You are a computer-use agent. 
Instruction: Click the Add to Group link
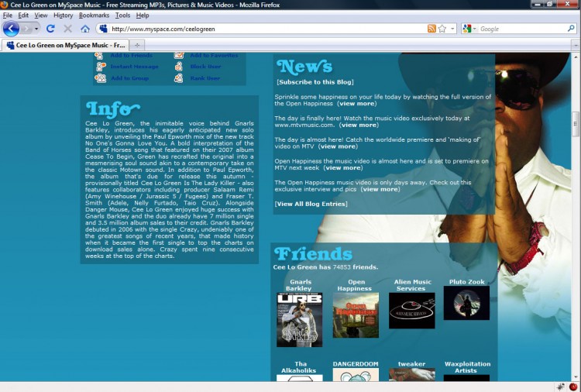130,78
